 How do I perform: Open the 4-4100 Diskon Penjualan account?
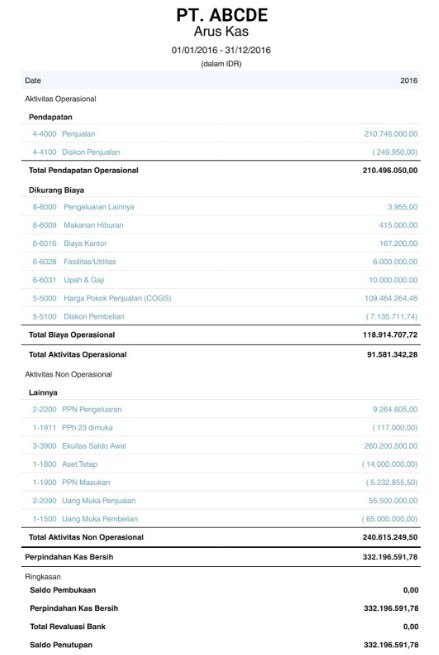coord(76,152)
